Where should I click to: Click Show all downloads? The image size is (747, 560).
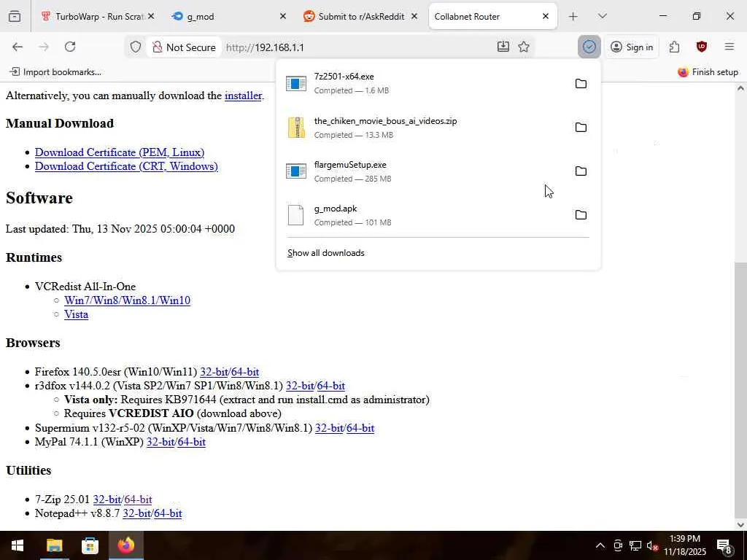point(326,253)
